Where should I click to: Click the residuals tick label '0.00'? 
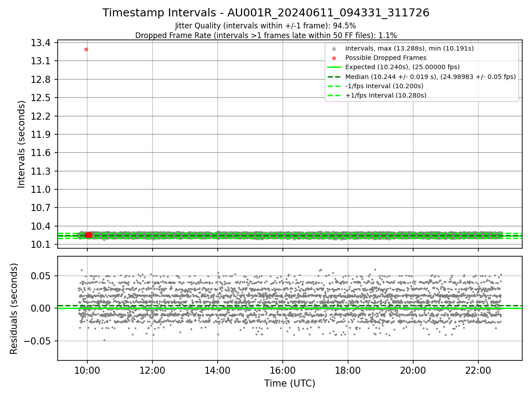pos(40,308)
